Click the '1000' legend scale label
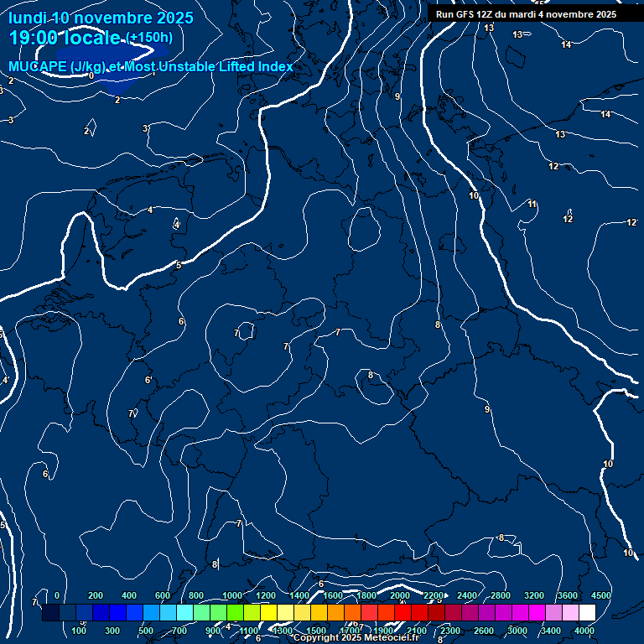This screenshot has width=644, height=644. pyautogui.click(x=232, y=595)
